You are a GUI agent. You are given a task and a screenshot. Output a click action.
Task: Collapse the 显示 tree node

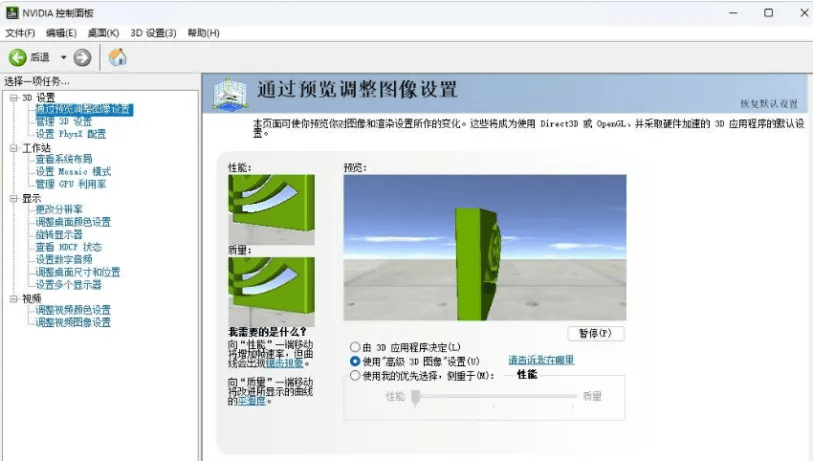click(x=14, y=199)
